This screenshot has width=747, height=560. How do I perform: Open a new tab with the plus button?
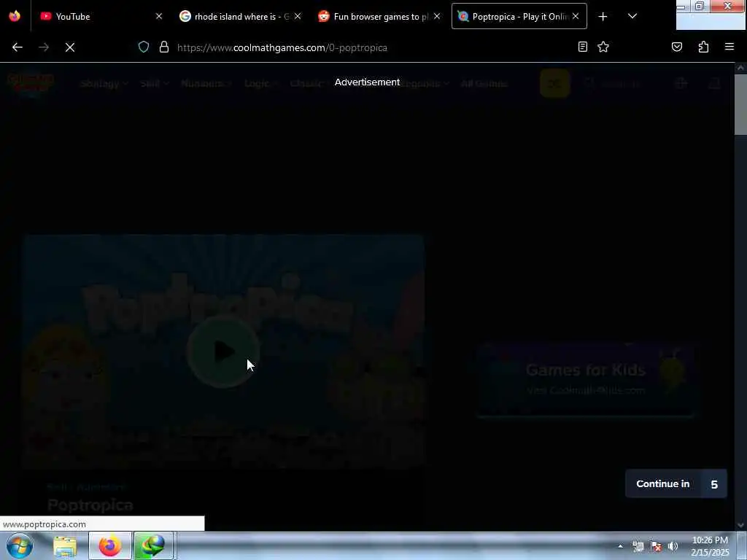(603, 17)
